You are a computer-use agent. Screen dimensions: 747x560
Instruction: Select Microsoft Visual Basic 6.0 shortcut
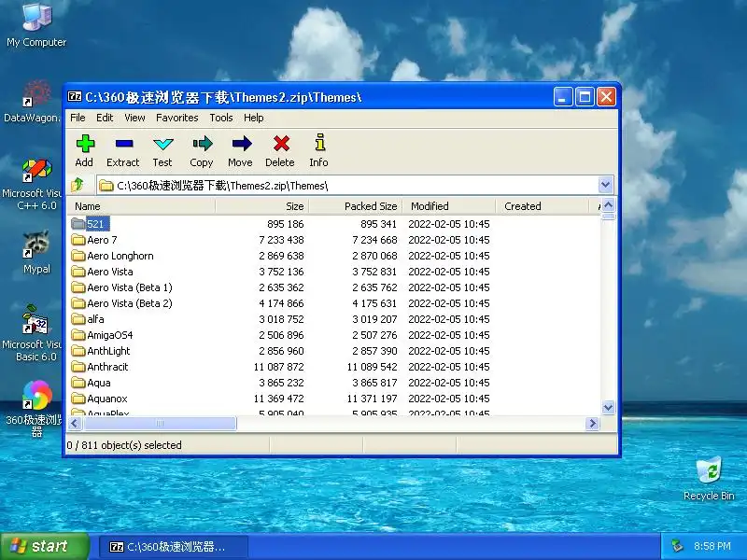coord(33,333)
